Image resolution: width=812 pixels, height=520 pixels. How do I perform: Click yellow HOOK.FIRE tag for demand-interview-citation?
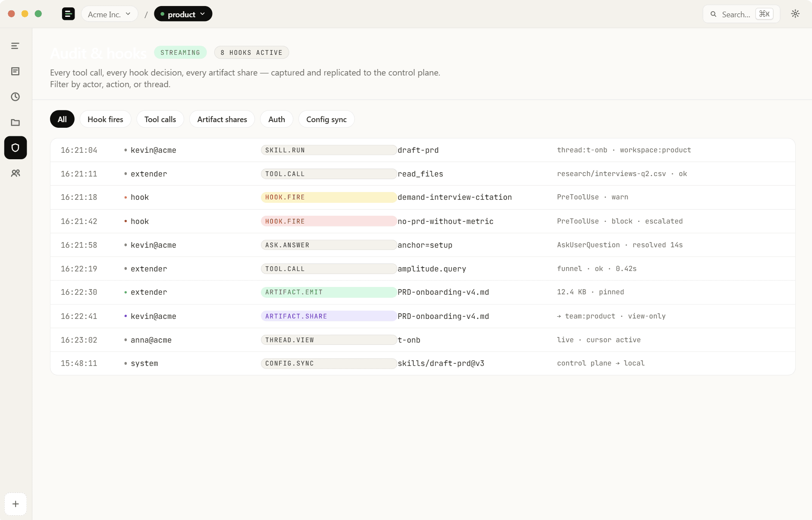tap(329, 197)
